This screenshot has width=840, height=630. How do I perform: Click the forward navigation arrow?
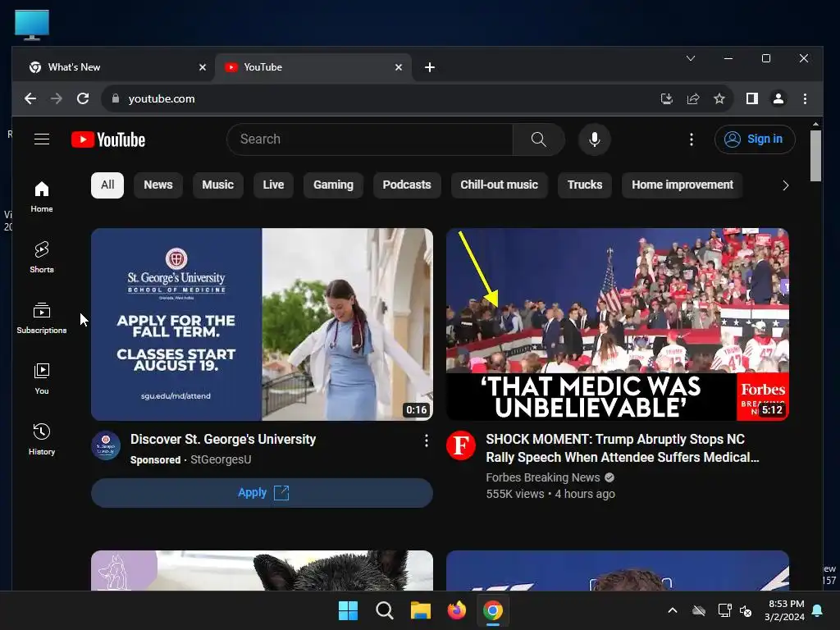(57, 98)
